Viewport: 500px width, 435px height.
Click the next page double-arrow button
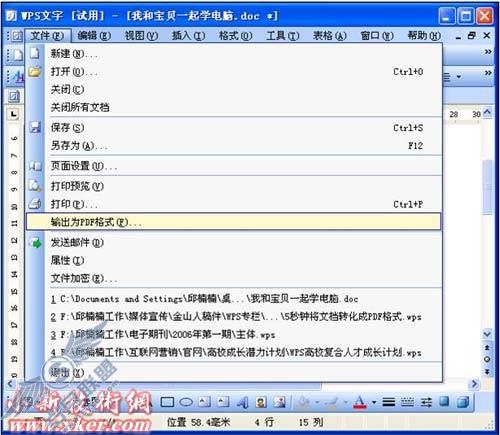[x=487, y=371]
